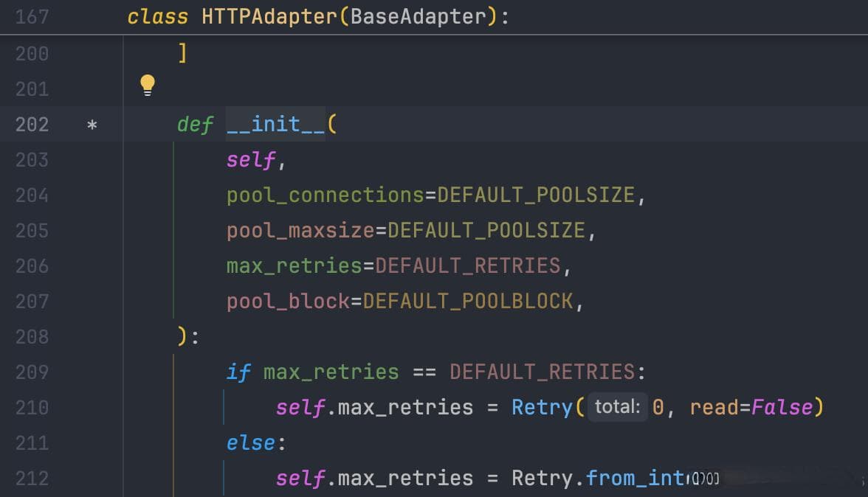Viewport: 868px width, 497px height.
Task: Click the number 0 argument in Retry call
Action: pos(658,408)
